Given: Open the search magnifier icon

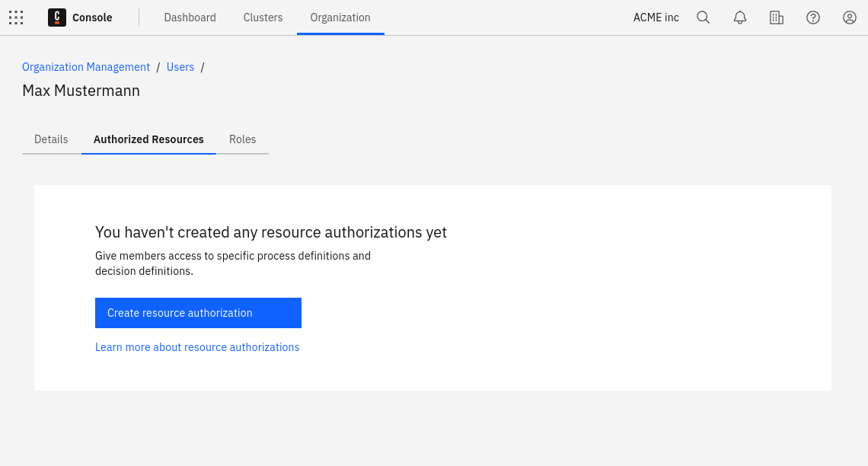Looking at the screenshot, I should point(703,18).
